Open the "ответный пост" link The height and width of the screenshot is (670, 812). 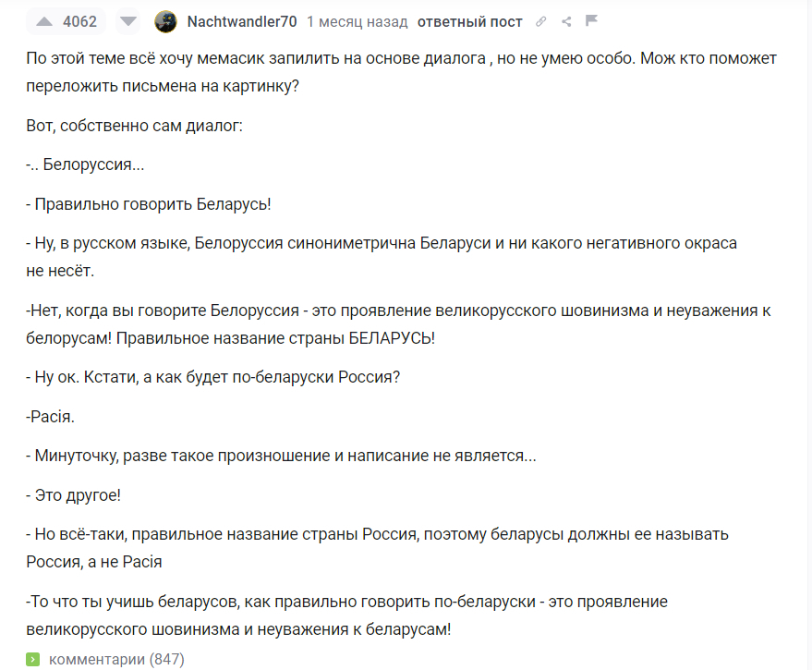pos(469,21)
